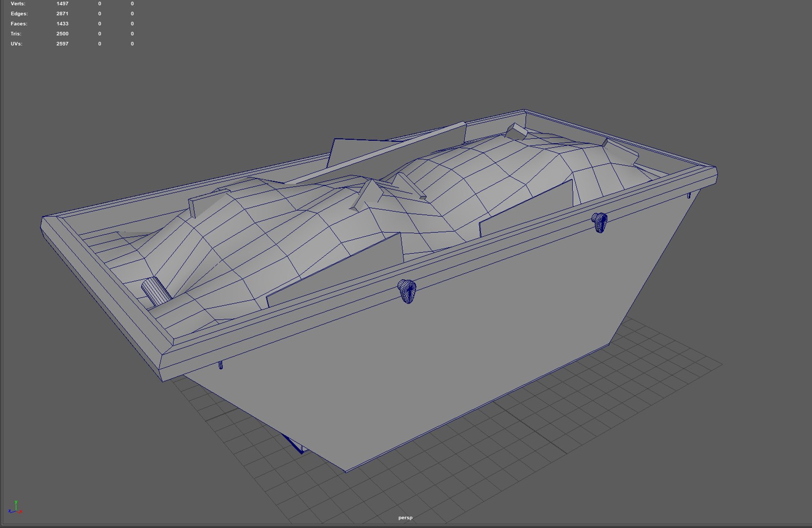
Task: Click the XYZ axis orientation gizmo
Action: click(15, 507)
